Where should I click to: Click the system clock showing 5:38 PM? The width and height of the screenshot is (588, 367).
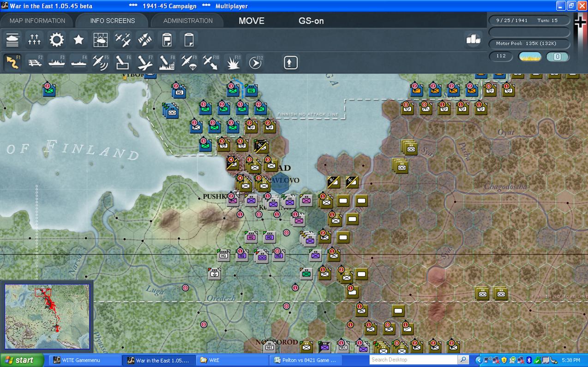click(571, 360)
